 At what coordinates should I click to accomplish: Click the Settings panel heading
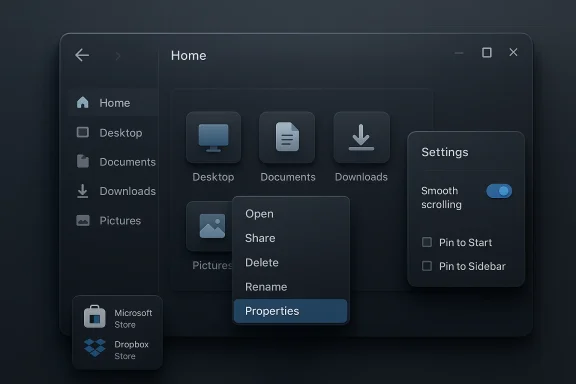point(445,152)
